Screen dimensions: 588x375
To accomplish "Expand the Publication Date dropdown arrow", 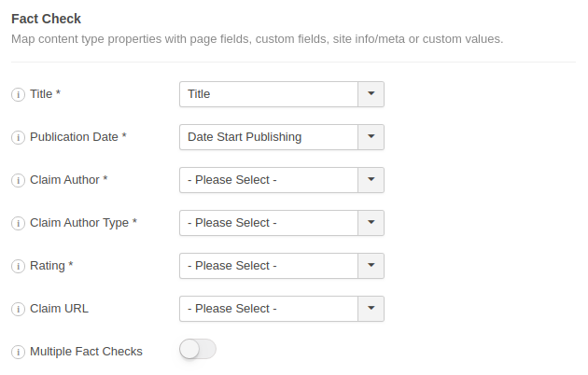I will [371, 137].
